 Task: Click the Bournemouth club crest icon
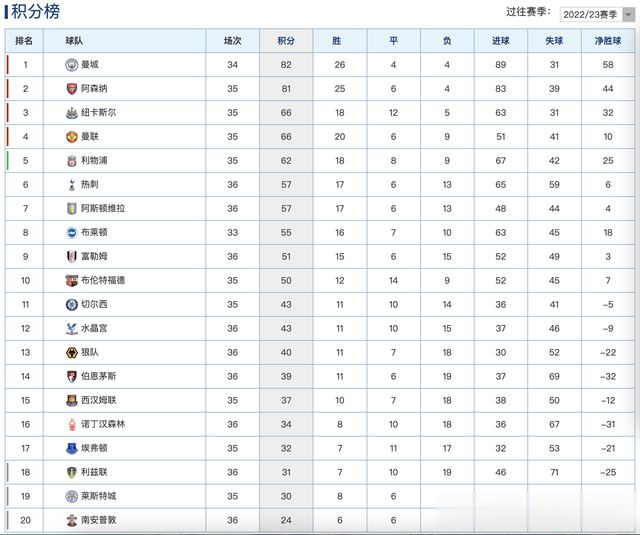pyautogui.click(x=71, y=377)
